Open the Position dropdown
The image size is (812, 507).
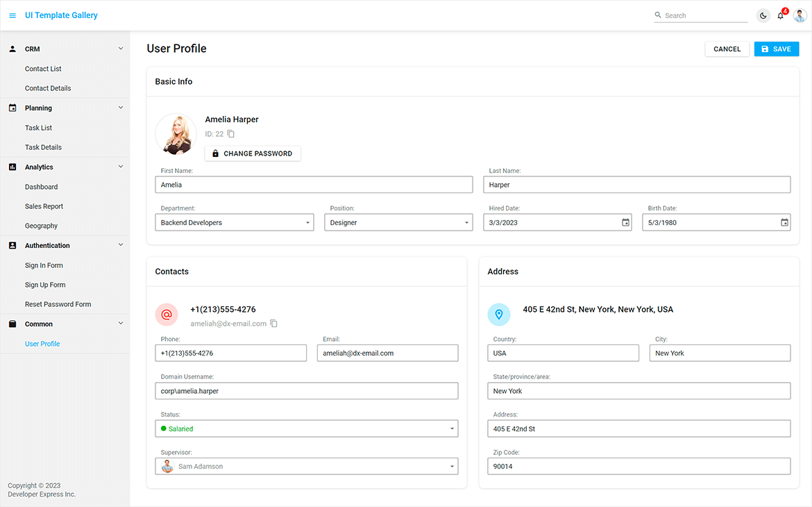tap(466, 223)
